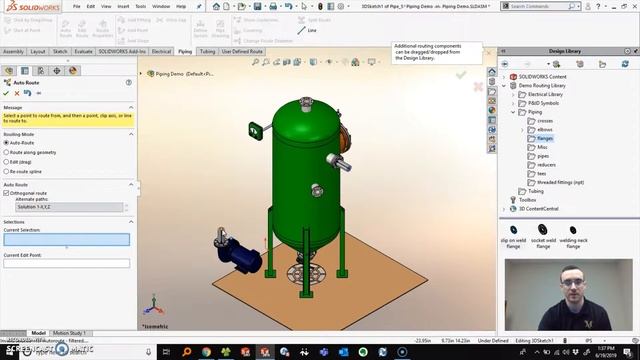Switch to the Tubing tab
640x360 pixels.
207,51
